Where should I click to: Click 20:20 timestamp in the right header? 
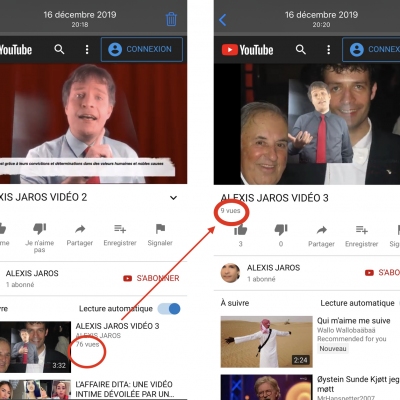321,25
